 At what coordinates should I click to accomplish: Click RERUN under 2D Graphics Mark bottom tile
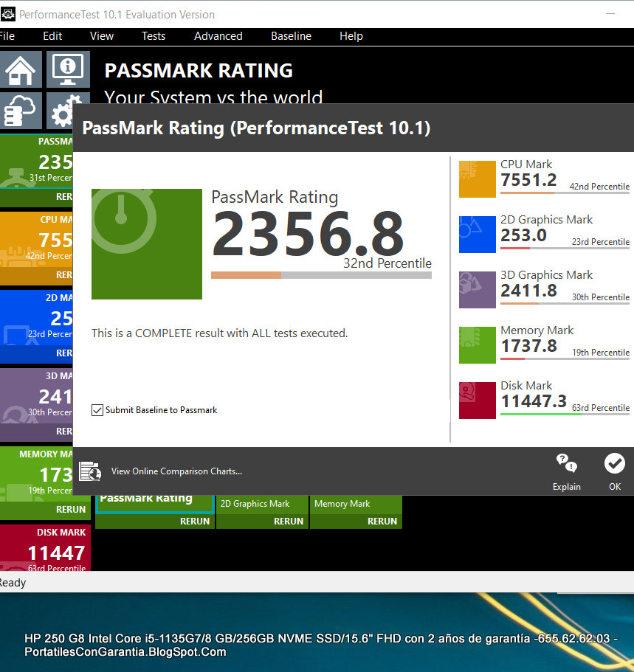point(289,521)
